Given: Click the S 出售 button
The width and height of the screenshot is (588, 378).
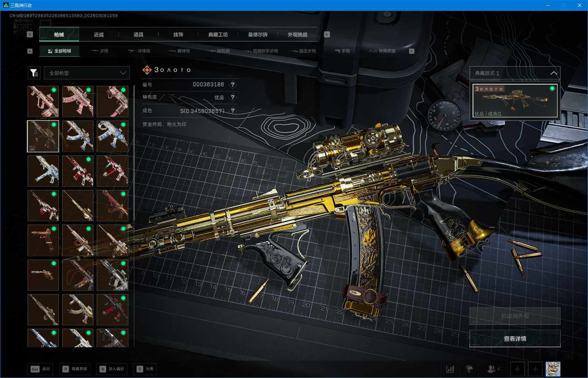Looking at the screenshot, I should click(x=145, y=369).
